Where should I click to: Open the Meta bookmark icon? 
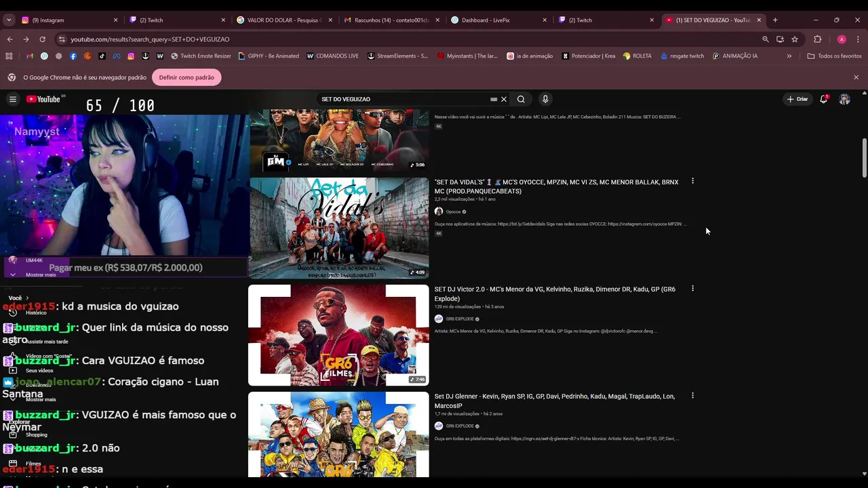(x=117, y=56)
